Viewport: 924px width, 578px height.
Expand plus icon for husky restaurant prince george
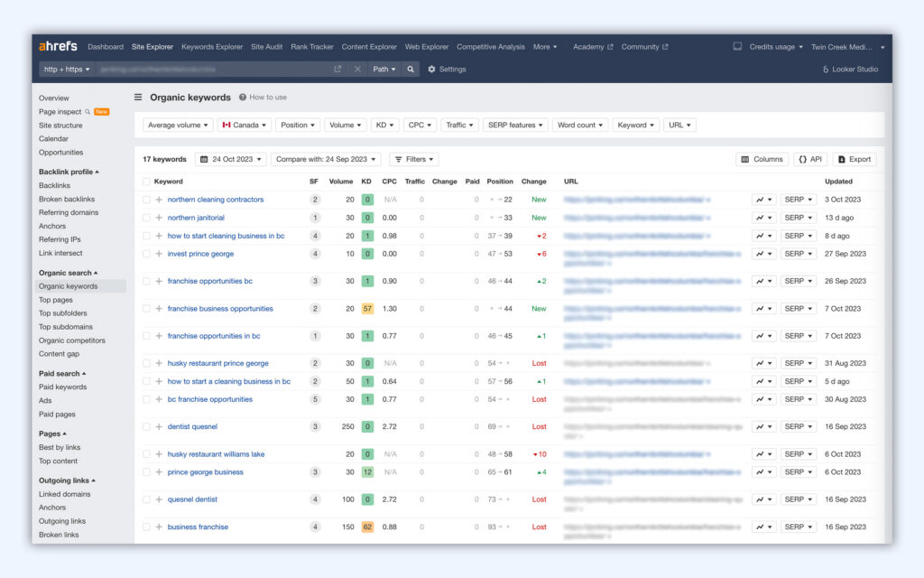pyautogui.click(x=159, y=363)
